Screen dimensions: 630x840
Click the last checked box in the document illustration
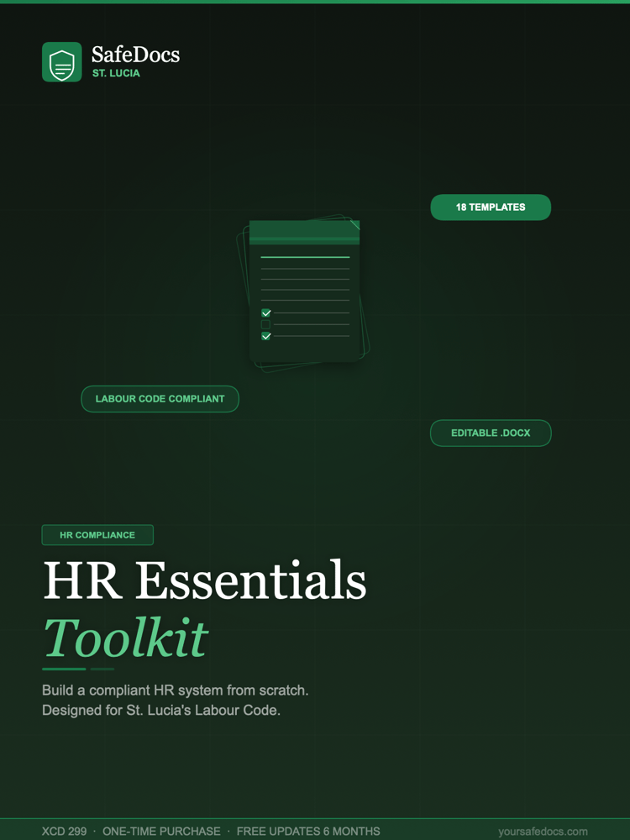265,337
